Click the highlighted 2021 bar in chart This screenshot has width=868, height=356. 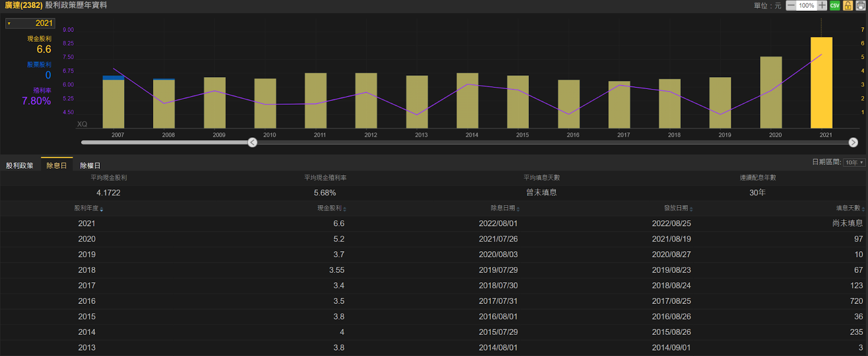(821, 82)
